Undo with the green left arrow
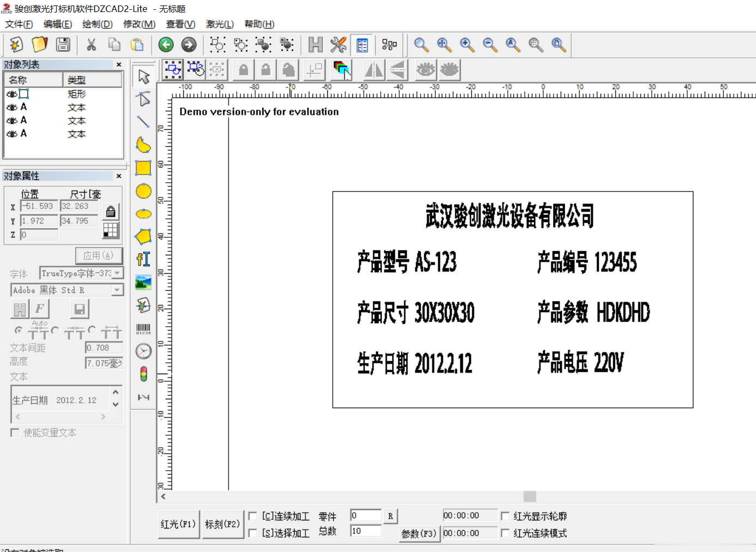756x552 pixels. (166, 45)
